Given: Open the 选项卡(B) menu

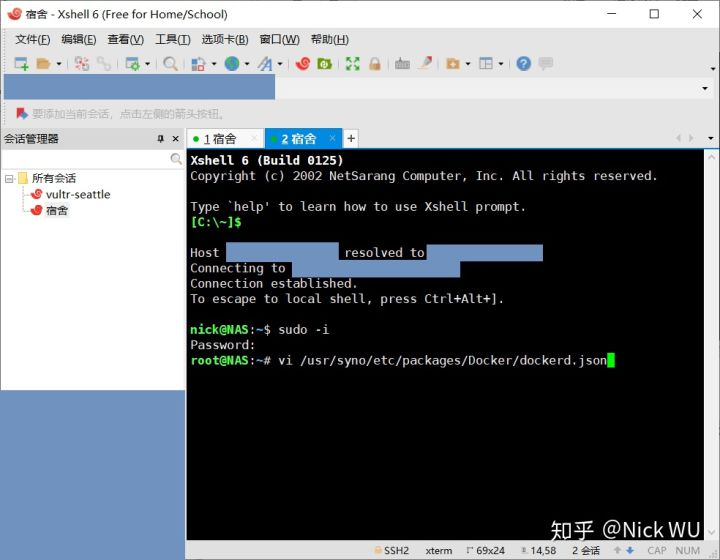Looking at the screenshot, I should (225, 39).
